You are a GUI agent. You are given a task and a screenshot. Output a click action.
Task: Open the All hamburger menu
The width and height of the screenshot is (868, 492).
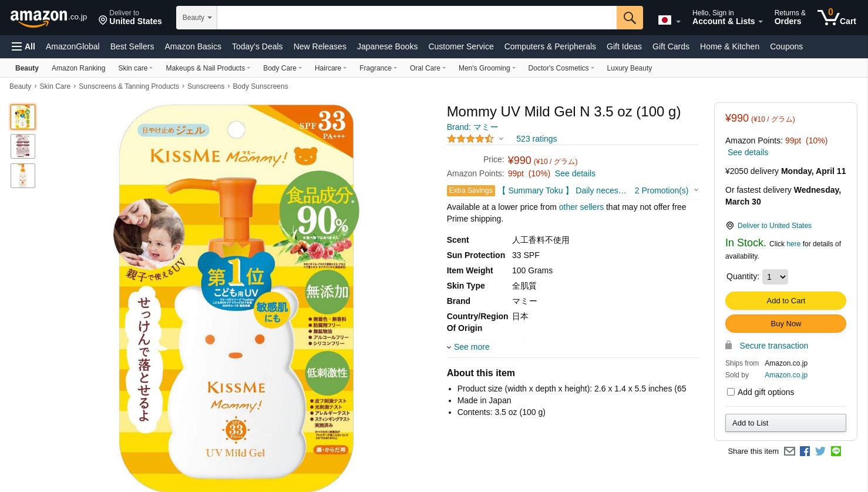pyautogui.click(x=23, y=46)
